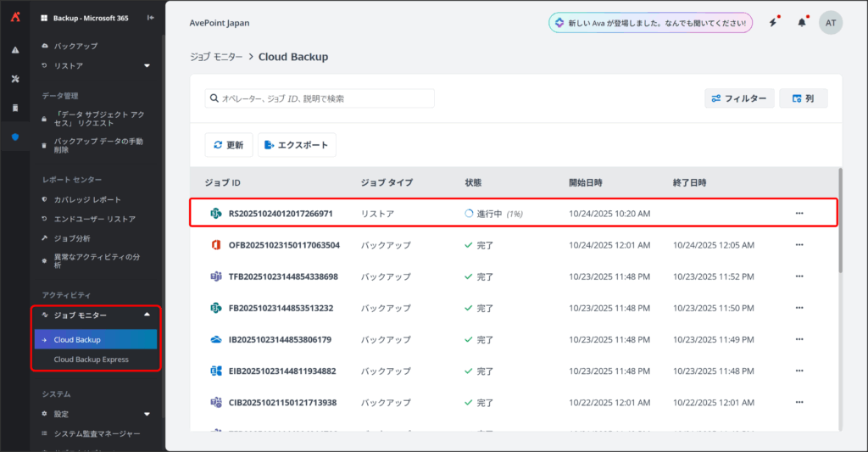Click the shield icon in left rail
Viewport: 868px width, 452px height.
pyautogui.click(x=14, y=137)
